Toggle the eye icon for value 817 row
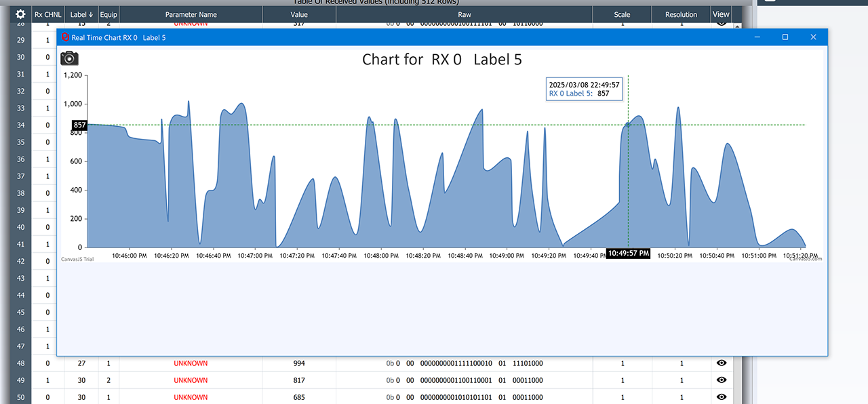868x404 pixels. pos(722,380)
